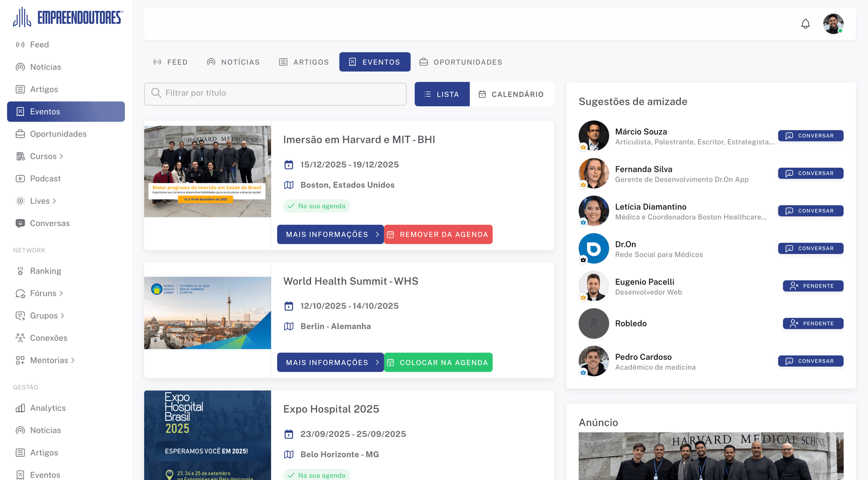Add World Health Summit to the agenda
868x480 pixels.
438,362
